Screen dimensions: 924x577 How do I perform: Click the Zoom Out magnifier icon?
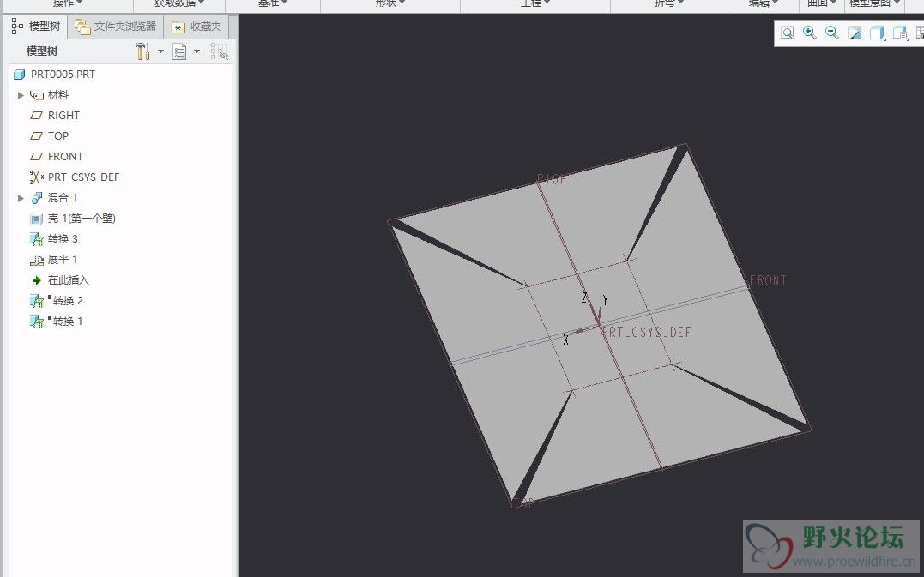pos(832,33)
